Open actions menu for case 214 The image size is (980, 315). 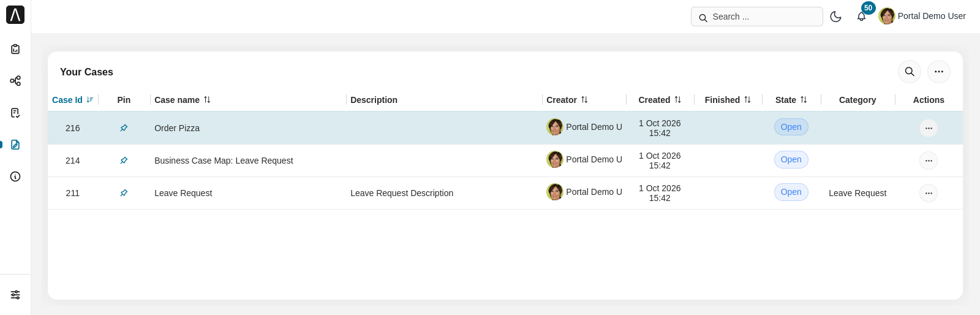[x=929, y=161]
